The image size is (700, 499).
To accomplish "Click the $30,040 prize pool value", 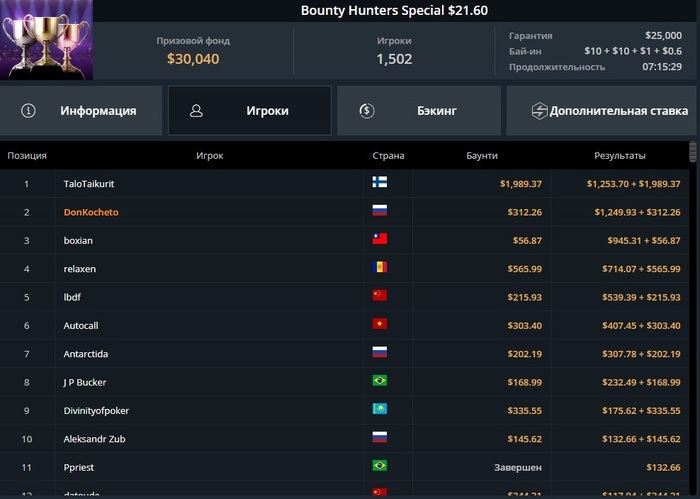I will tap(193, 59).
